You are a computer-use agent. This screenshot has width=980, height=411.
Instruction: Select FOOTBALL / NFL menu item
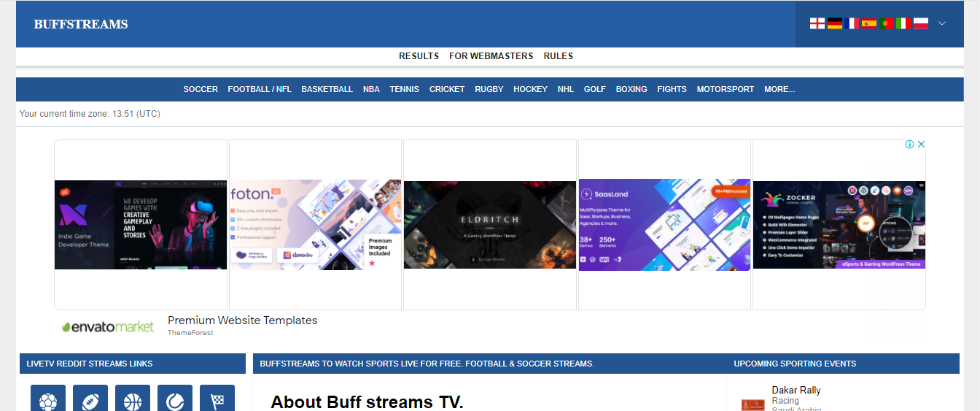click(260, 89)
